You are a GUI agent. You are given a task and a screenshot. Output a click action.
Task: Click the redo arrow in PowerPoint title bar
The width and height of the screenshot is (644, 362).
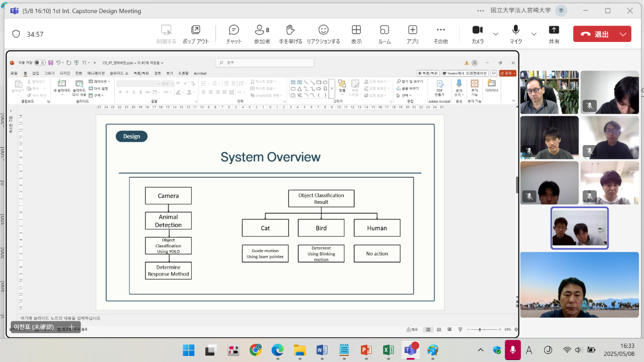[x=69, y=63]
